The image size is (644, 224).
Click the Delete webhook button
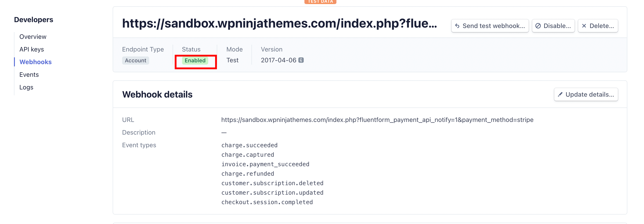[598, 26]
